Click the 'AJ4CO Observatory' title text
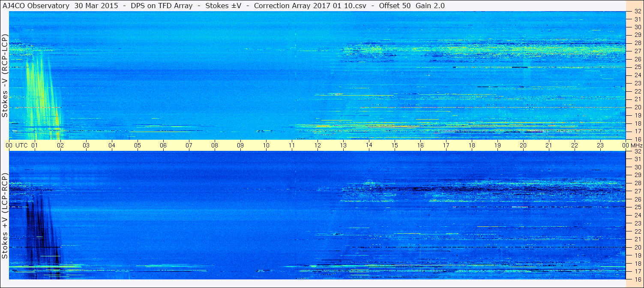 tap(36, 6)
